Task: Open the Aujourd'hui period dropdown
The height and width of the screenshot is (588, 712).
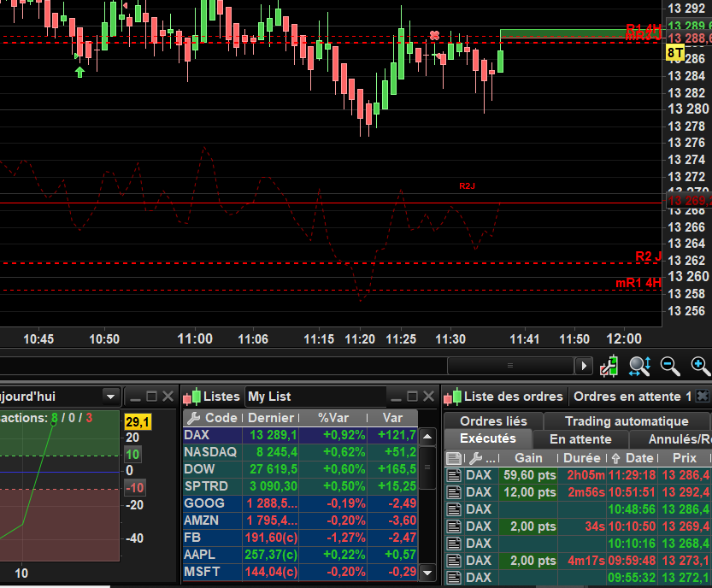Action: pyautogui.click(x=110, y=397)
